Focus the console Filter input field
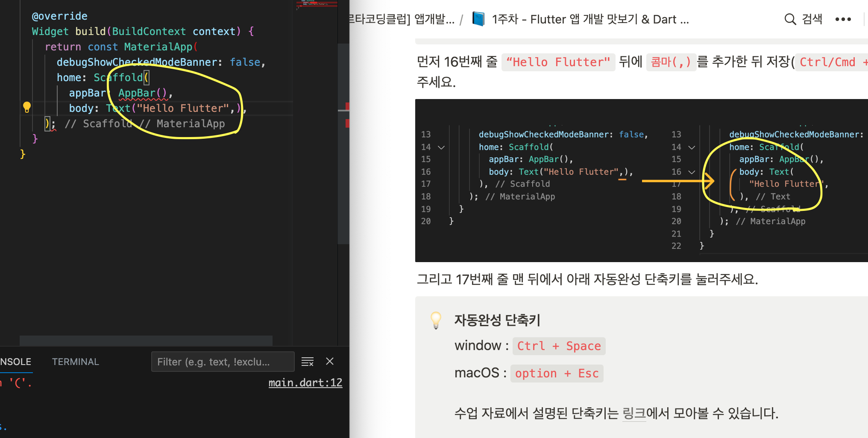This screenshot has height=438, width=868. tap(223, 362)
